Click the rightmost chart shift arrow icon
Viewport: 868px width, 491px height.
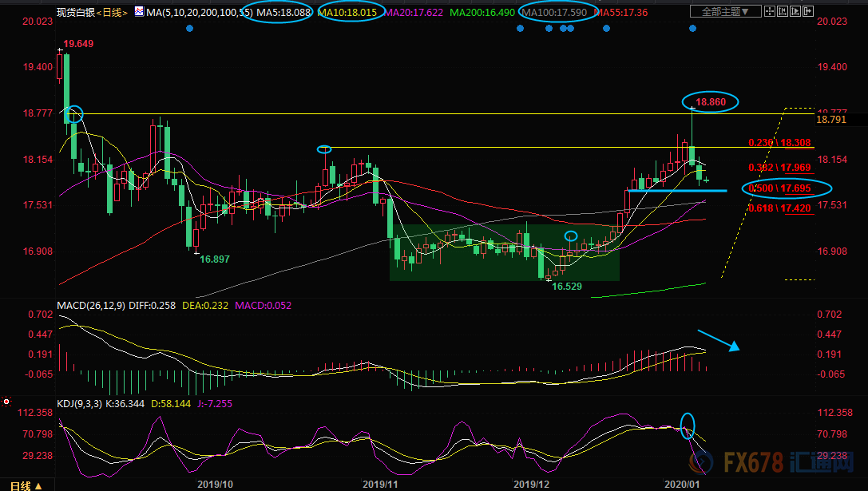(808, 11)
